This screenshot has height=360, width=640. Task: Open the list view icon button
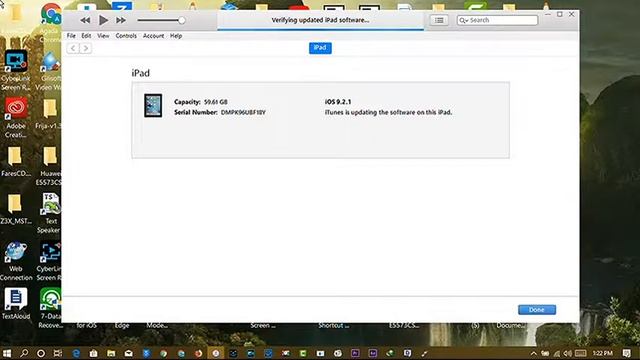coord(439,20)
